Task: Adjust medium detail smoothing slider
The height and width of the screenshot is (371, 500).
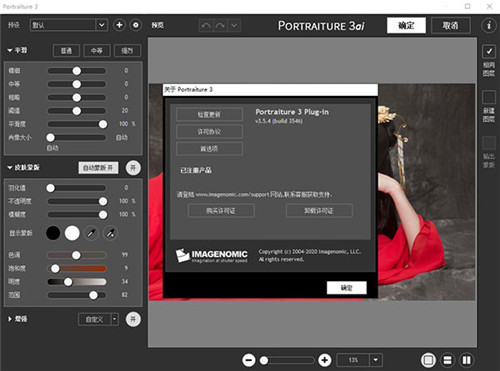Action: (x=77, y=84)
